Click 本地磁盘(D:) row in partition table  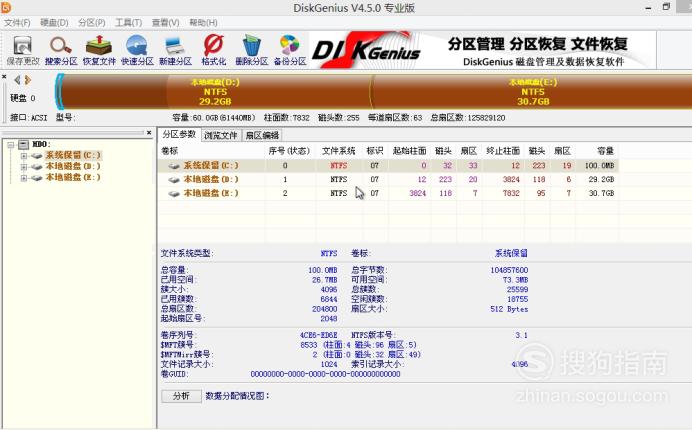(x=388, y=180)
